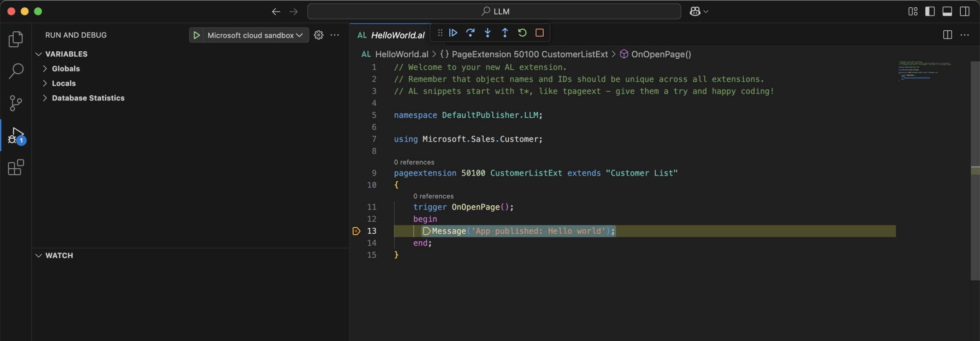
Task: Stop the debugger with the square icon
Action: (540, 33)
